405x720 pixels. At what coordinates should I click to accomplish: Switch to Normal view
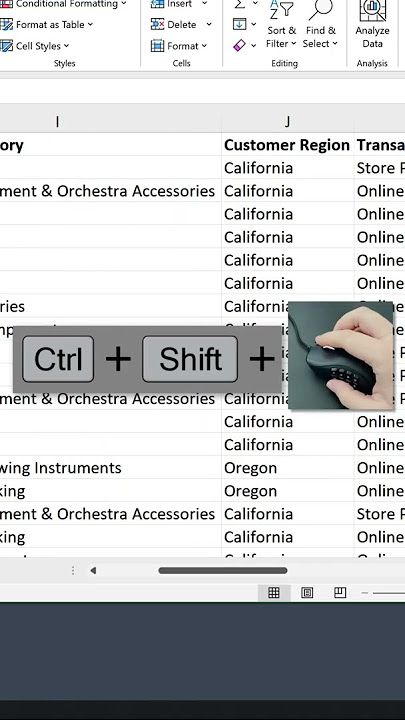[x=274, y=593]
